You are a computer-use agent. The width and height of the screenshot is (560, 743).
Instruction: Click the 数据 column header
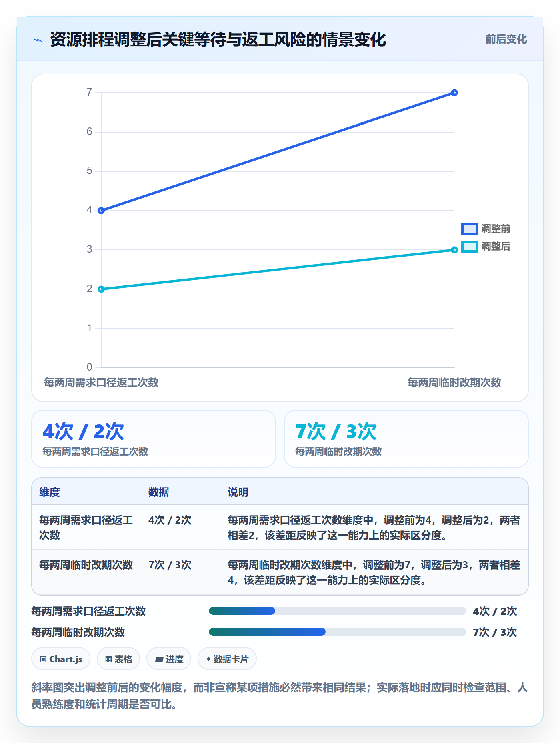pyautogui.click(x=159, y=492)
